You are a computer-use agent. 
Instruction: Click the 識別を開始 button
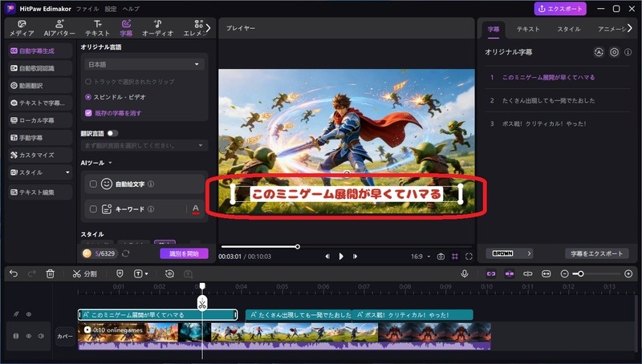click(184, 253)
